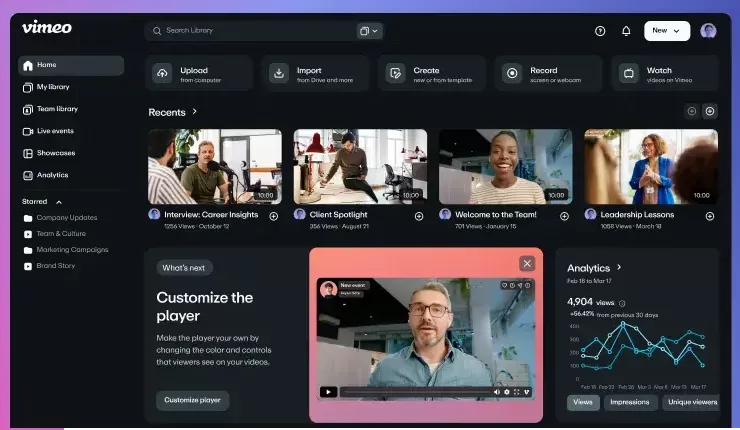
Task: Open the New dropdown button
Action: (667, 31)
